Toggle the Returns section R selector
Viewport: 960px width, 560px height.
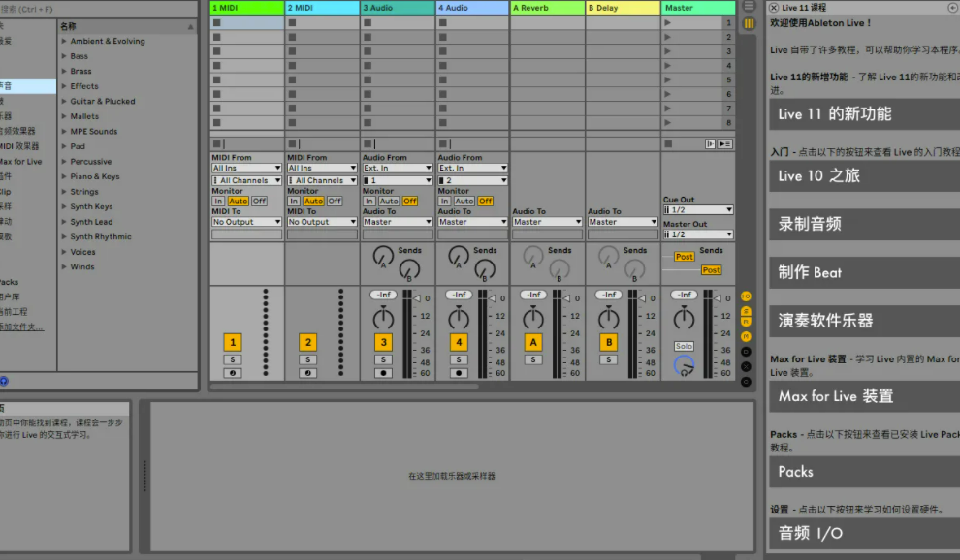746,322
